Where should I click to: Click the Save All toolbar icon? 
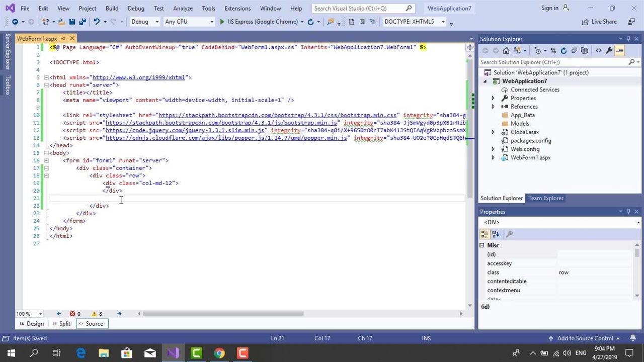tap(82, 22)
